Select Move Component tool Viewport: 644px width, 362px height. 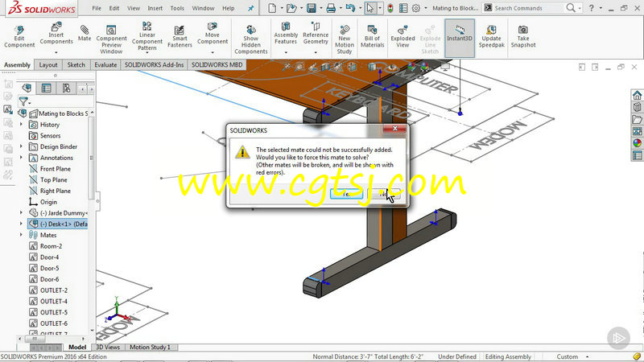(x=213, y=34)
